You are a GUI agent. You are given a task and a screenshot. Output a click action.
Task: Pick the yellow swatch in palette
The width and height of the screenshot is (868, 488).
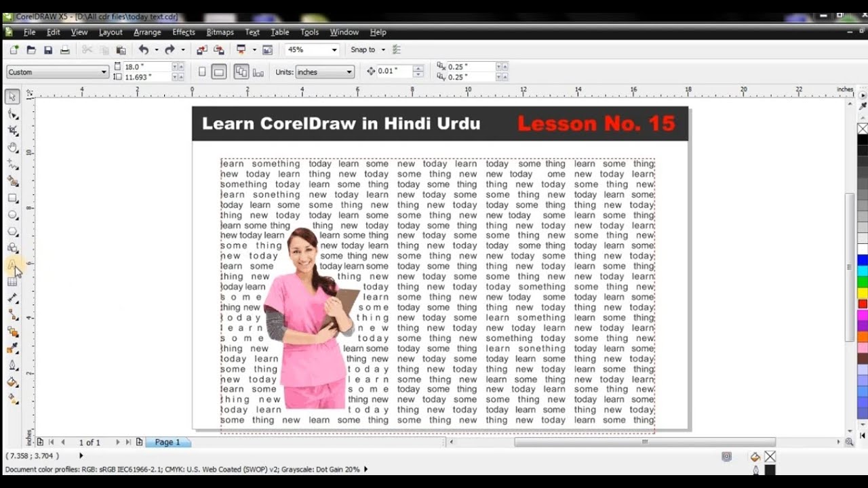pyautogui.click(x=863, y=293)
